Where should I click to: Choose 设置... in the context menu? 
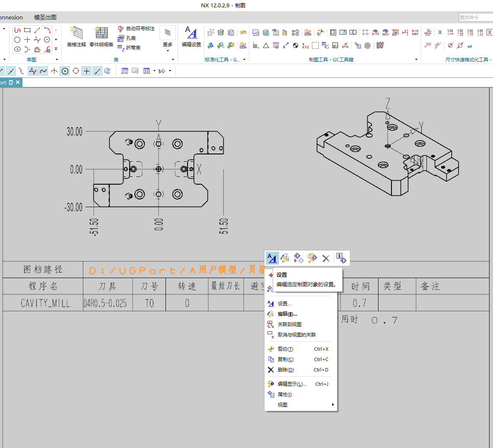301,304
